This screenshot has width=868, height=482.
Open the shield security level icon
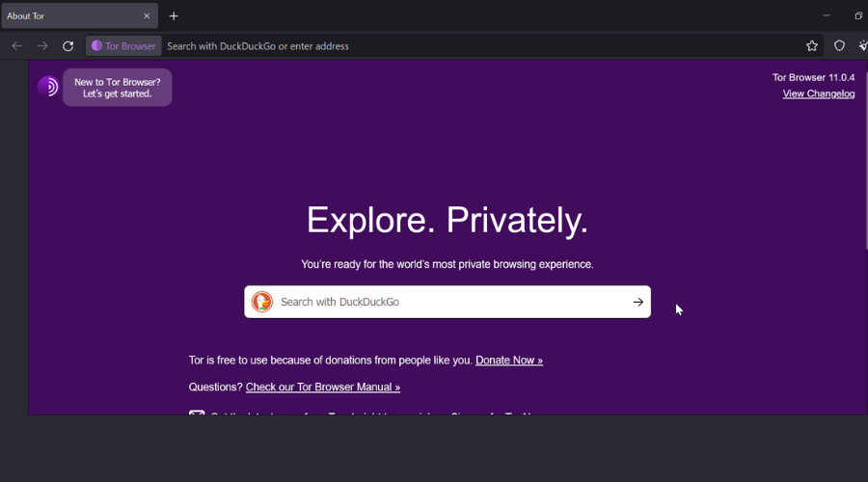coord(839,46)
